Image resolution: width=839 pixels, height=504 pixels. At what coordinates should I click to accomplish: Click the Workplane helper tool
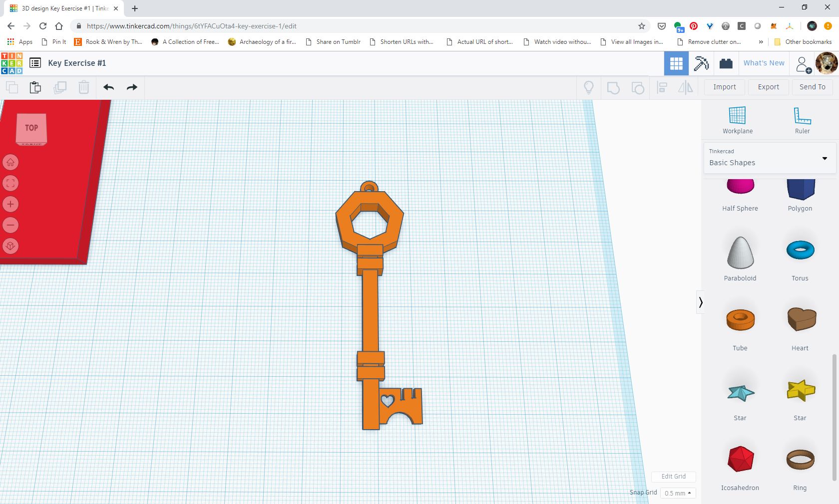(x=738, y=118)
